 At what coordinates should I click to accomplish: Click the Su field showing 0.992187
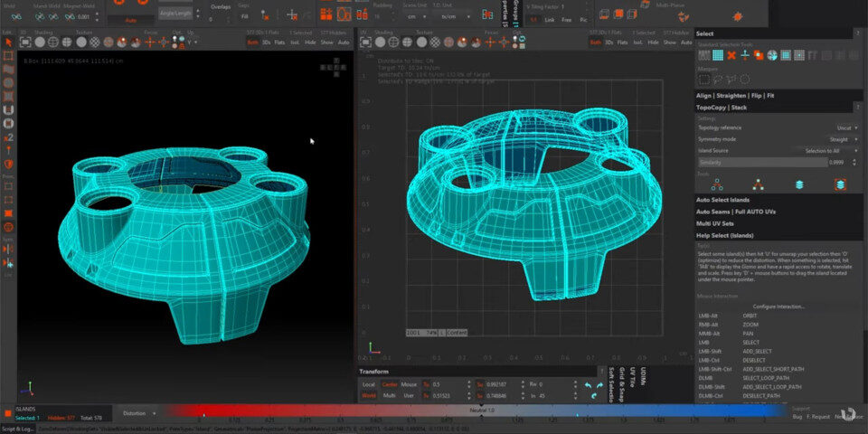tap(503, 384)
